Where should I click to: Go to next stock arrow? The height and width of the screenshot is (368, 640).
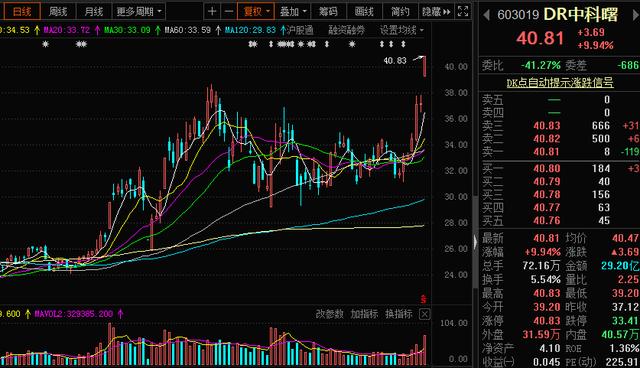pyautogui.click(x=636, y=16)
